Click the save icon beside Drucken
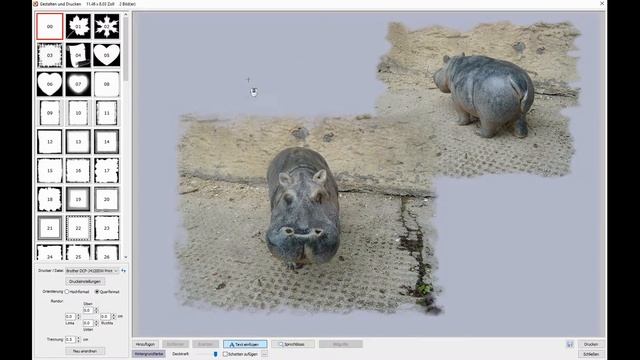Image resolution: width=640 pixels, height=360 pixels. click(x=570, y=344)
